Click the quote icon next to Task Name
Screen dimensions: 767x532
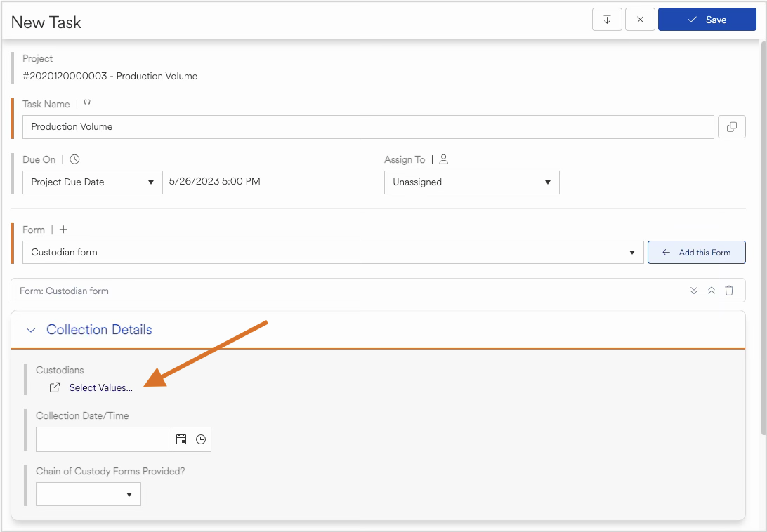coord(87,103)
